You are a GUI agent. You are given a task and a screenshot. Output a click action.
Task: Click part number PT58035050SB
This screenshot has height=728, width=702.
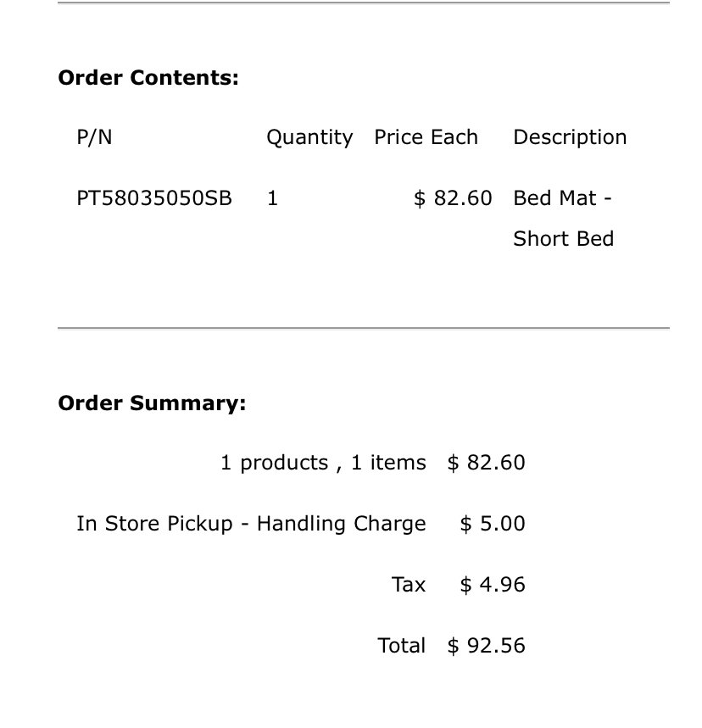pyautogui.click(x=154, y=198)
